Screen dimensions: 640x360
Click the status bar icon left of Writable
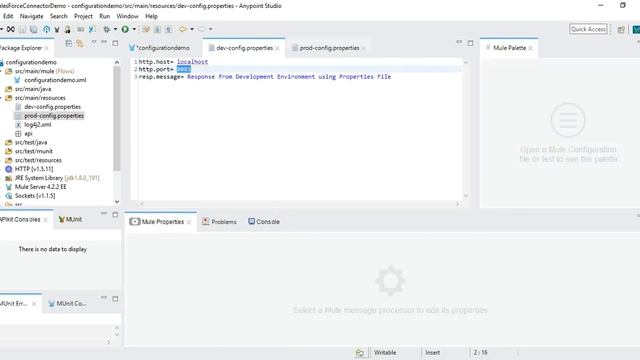pos(360,353)
